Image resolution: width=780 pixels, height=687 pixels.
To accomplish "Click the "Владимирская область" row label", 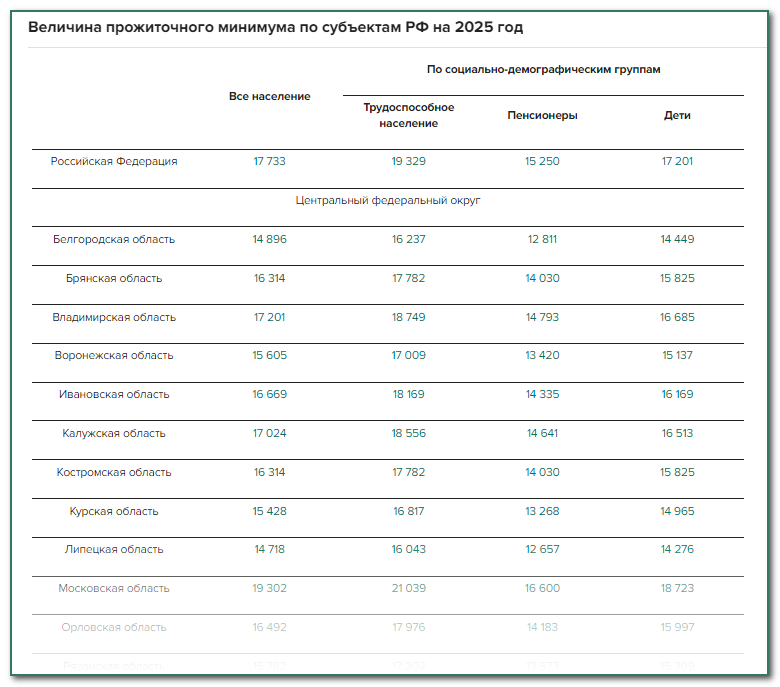I will 114,317.
